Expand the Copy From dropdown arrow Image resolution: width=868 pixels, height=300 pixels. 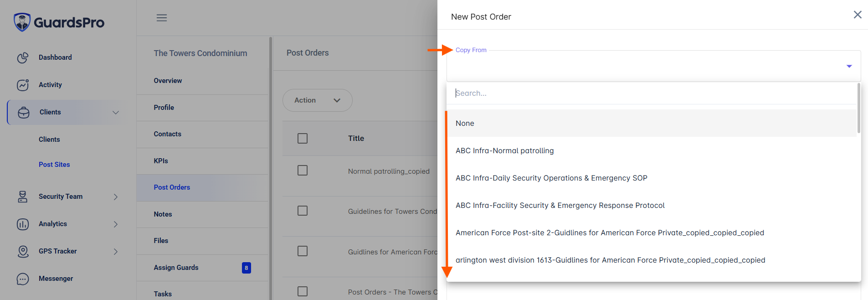pyautogui.click(x=849, y=67)
